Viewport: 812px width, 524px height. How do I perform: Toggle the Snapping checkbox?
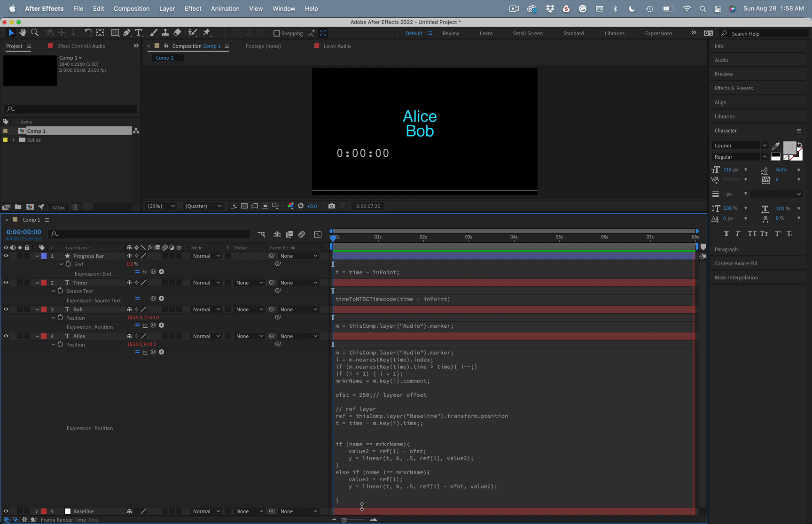277,33
